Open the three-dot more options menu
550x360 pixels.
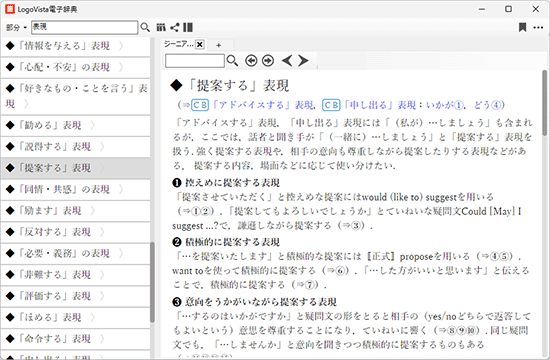[x=538, y=27]
